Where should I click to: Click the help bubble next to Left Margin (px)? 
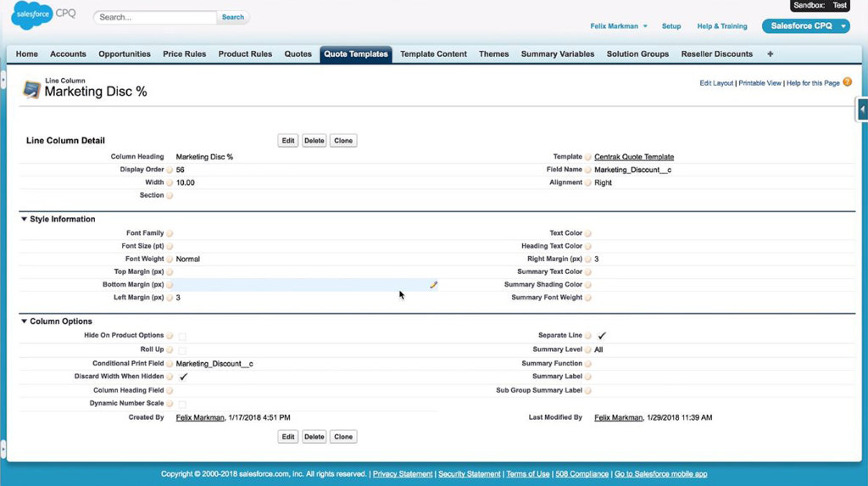click(170, 298)
